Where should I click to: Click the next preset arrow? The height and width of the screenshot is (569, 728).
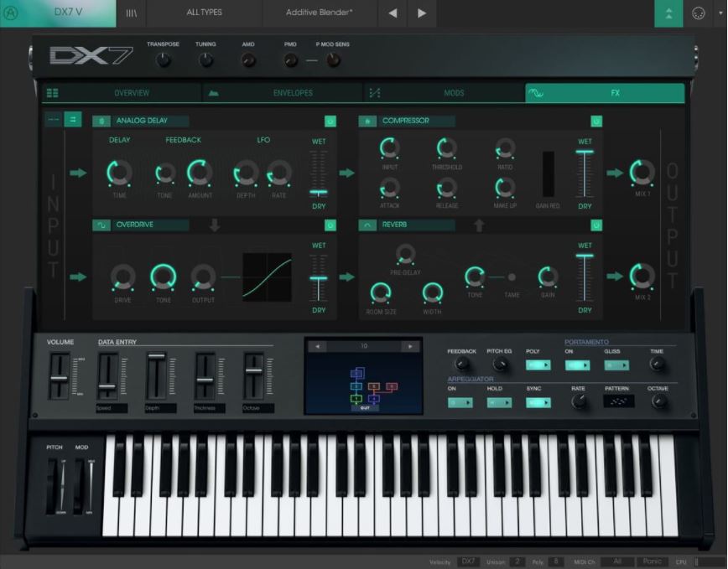coord(423,13)
